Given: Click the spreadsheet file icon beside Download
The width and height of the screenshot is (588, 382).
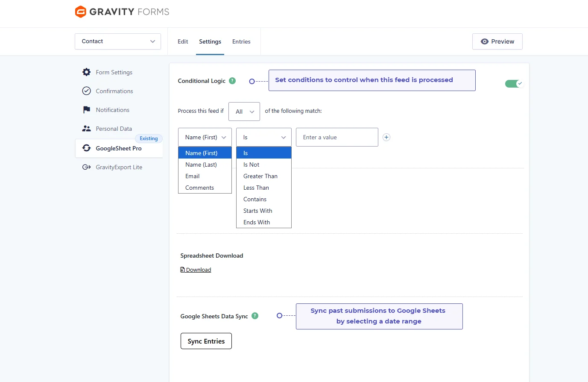Looking at the screenshot, I should (x=183, y=270).
